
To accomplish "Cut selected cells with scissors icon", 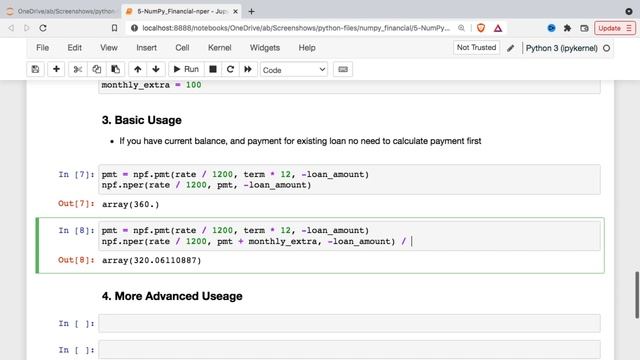I will (78, 69).
